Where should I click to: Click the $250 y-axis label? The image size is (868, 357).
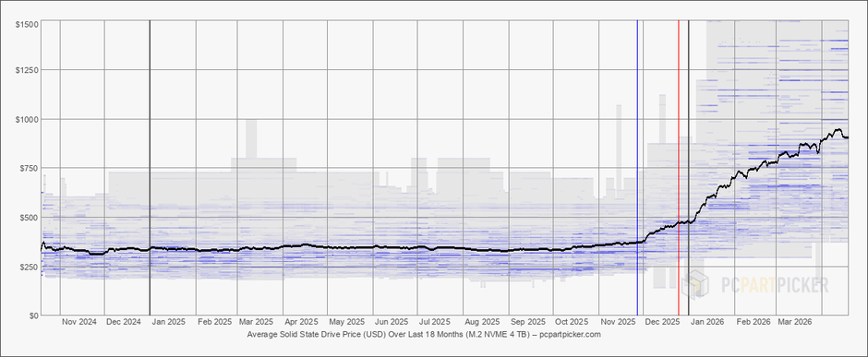(29, 267)
